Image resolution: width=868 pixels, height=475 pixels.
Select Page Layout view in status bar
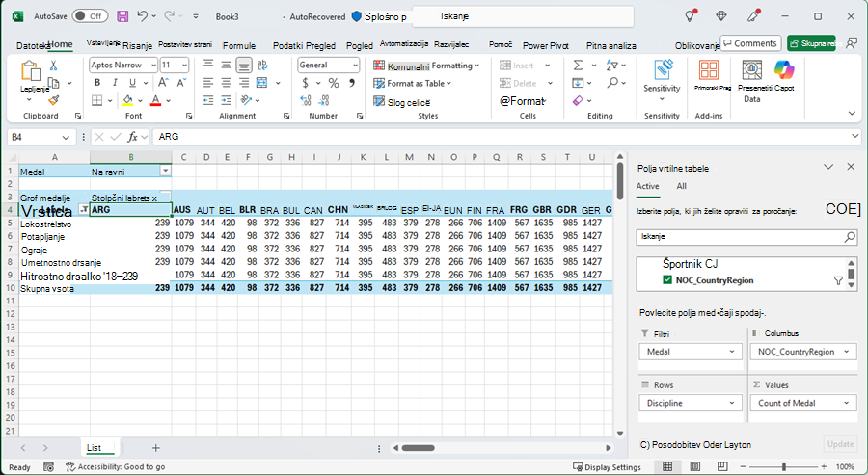pos(695,466)
